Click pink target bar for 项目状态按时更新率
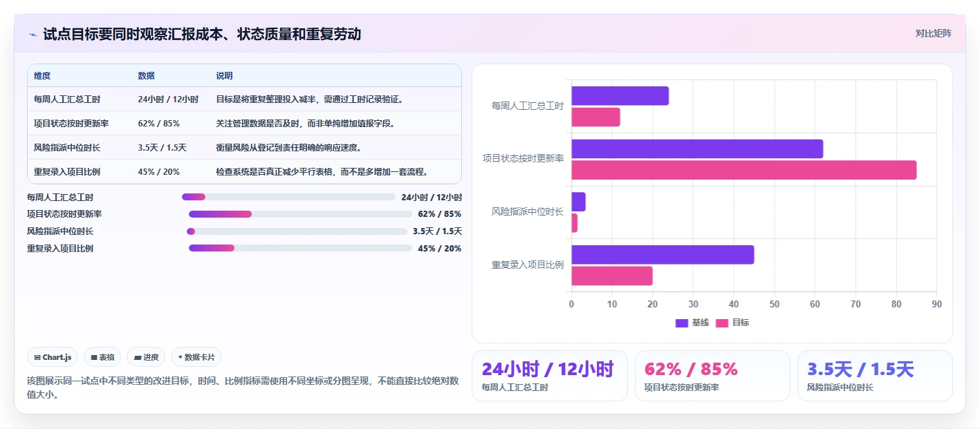This screenshot has height=429, width=980. coord(743,170)
